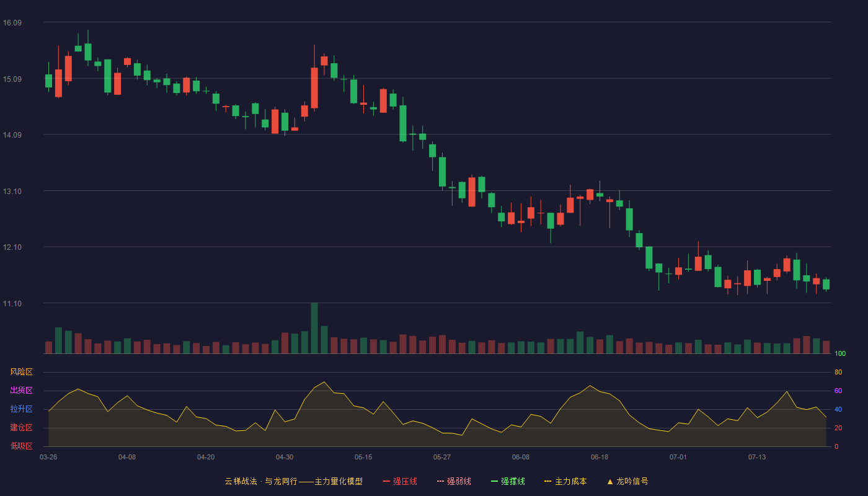Image resolution: width=868 pixels, height=496 pixels.
Task: Toggle the 强弱线 legend series
Action: point(454,481)
